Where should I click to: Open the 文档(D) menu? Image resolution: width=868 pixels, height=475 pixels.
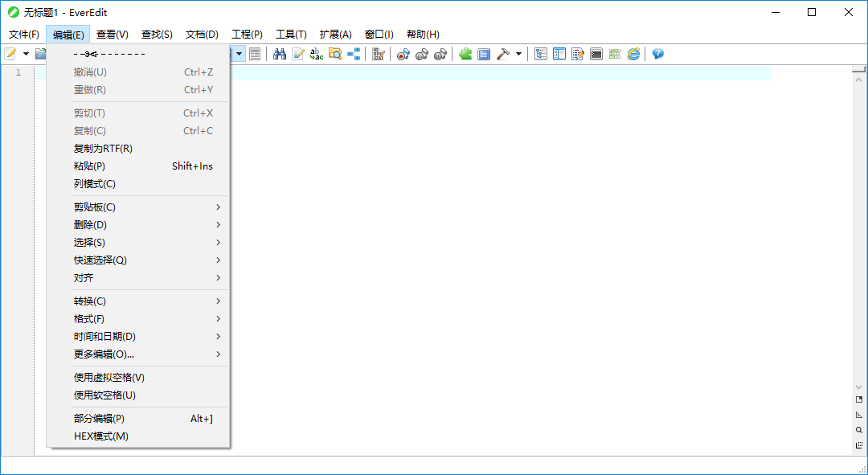point(202,35)
